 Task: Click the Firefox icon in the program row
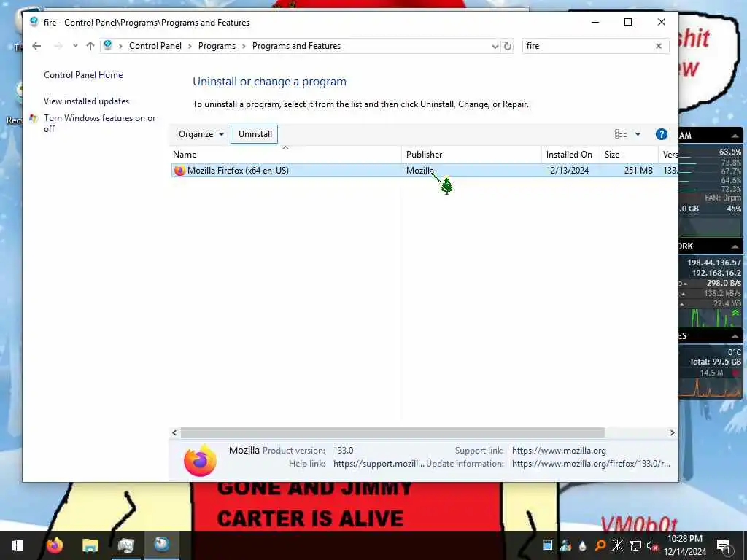coord(179,171)
